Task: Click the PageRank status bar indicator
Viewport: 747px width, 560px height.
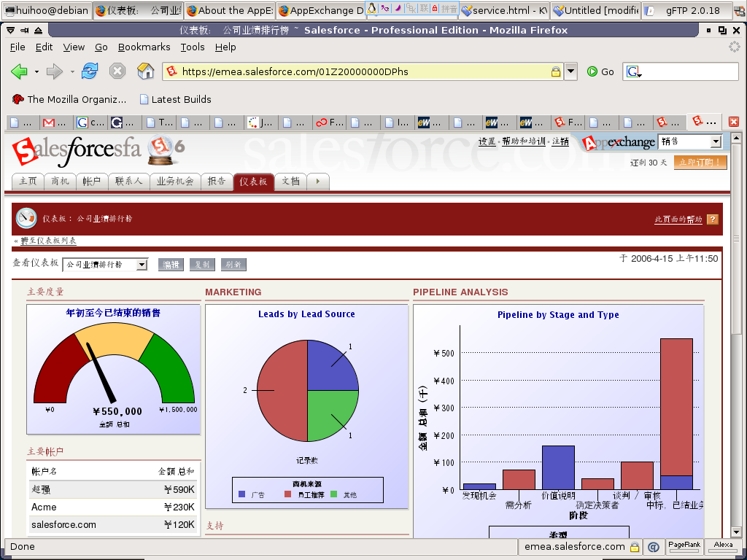Action: point(684,547)
